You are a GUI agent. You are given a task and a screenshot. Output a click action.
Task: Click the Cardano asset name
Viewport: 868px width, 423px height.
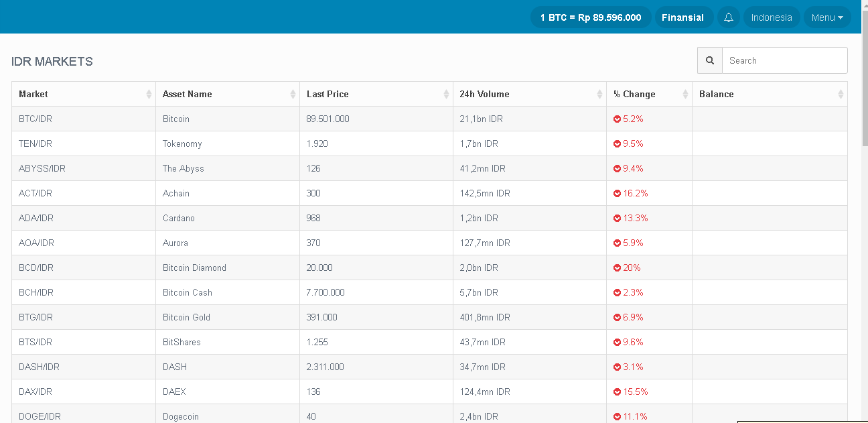coord(178,218)
